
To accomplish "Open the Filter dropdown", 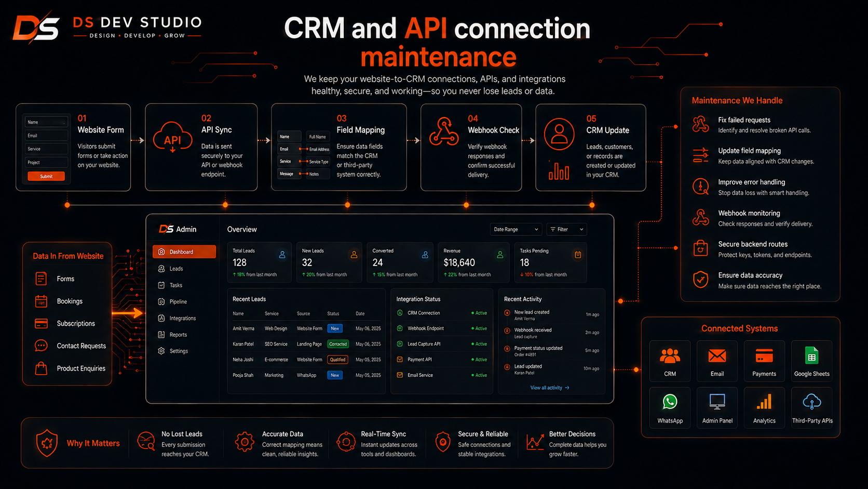I will [x=567, y=229].
